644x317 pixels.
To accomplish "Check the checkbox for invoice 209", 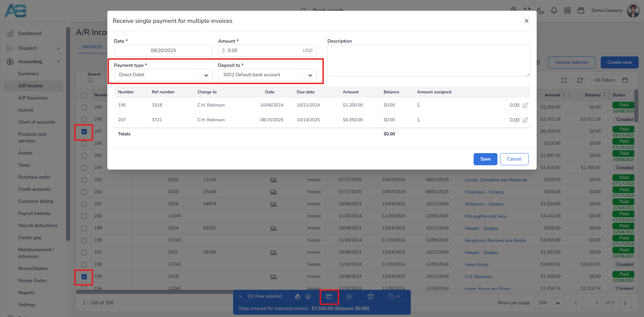I will 84,107.
